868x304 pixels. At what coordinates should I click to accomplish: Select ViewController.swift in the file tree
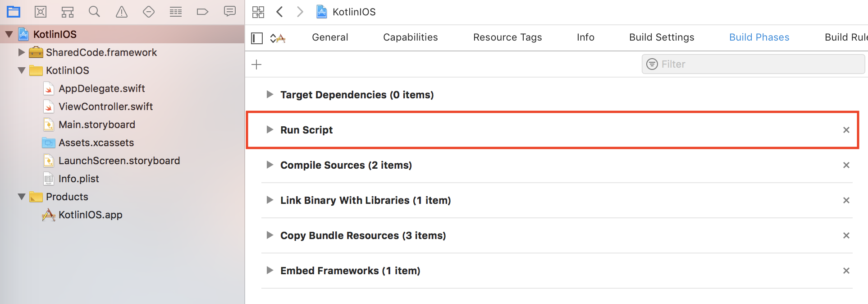point(105,106)
